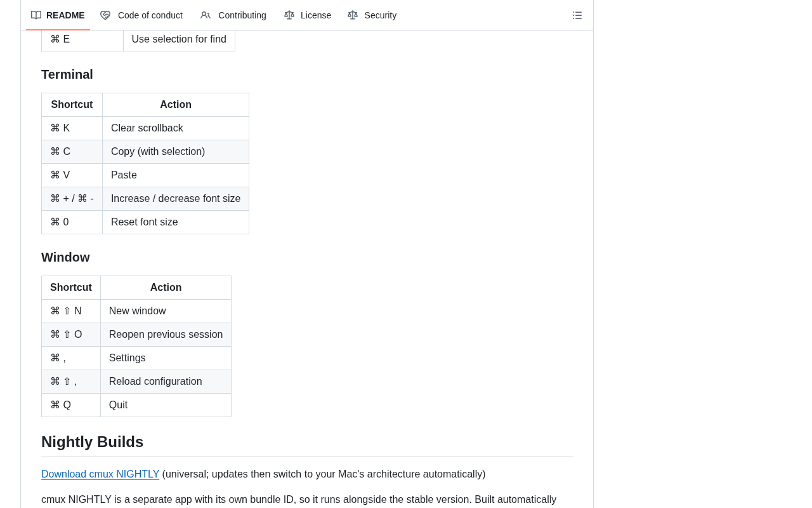Screen dimensions: 812x508
Task: Select the 'New window' action cell
Action: [x=166, y=311]
